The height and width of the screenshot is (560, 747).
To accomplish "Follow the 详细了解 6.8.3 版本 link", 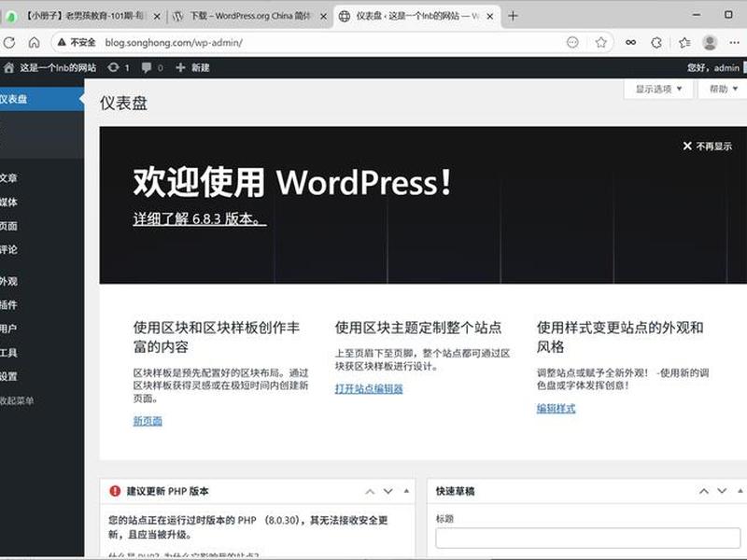I will tap(200, 219).
